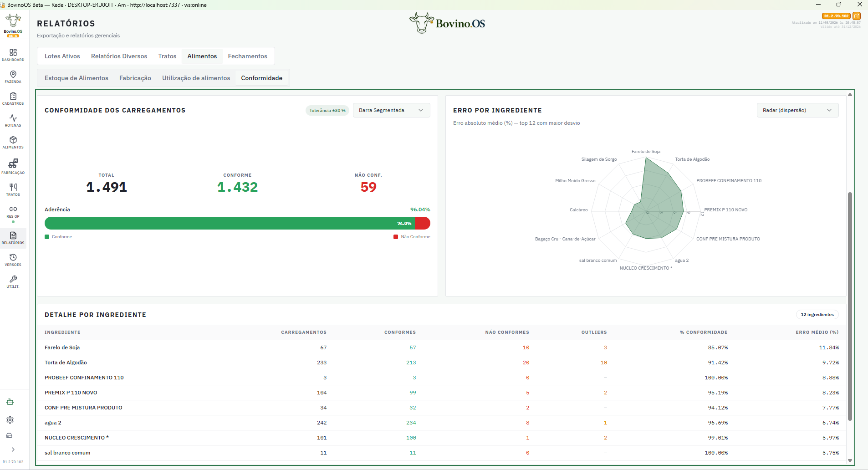The height and width of the screenshot is (470, 868).
Task: Open the hard drive storage icon
Action: click(x=9, y=435)
